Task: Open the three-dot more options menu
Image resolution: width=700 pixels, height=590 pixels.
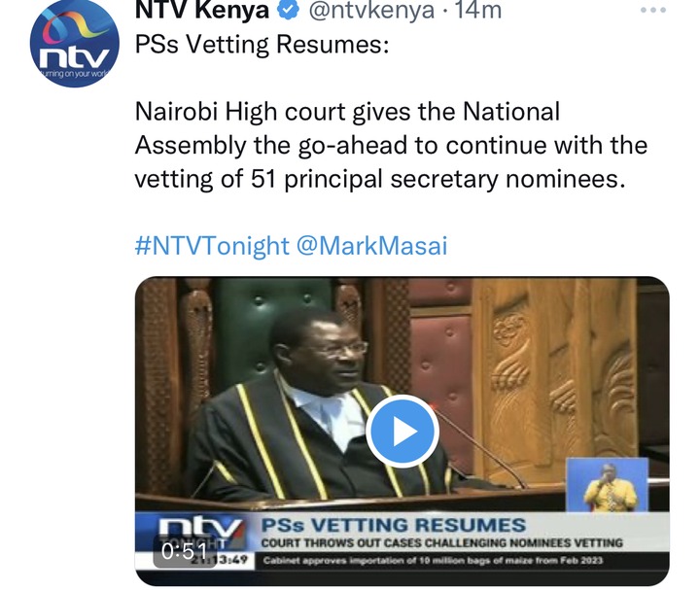Action: click(x=653, y=10)
